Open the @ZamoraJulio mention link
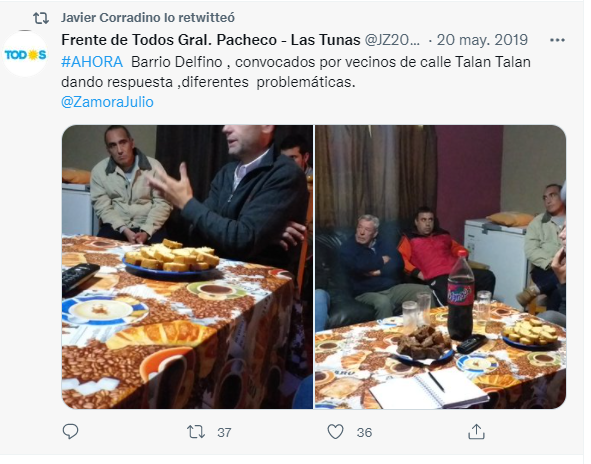Image resolution: width=591 pixels, height=464 pixels. point(107,102)
